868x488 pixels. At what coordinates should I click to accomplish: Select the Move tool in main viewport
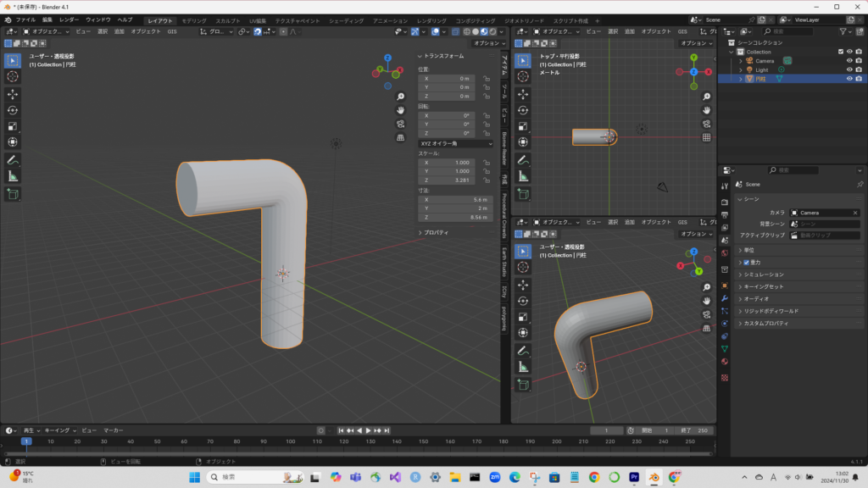click(x=13, y=93)
